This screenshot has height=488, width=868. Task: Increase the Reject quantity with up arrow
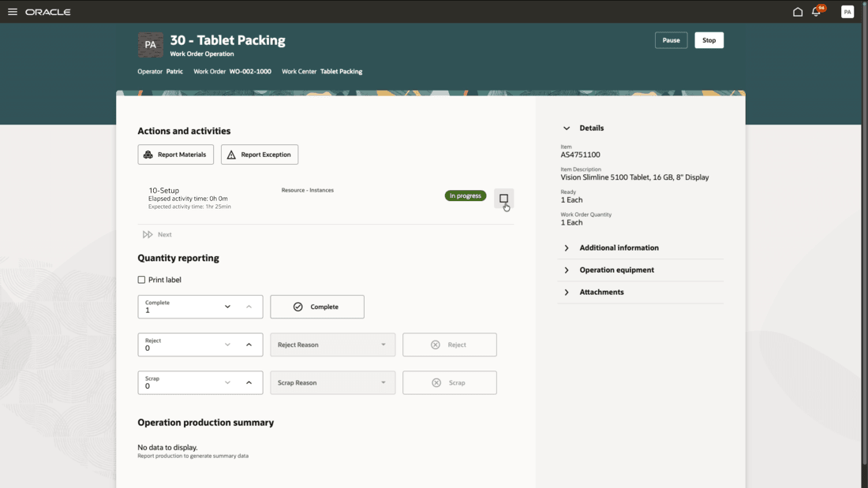pos(249,345)
